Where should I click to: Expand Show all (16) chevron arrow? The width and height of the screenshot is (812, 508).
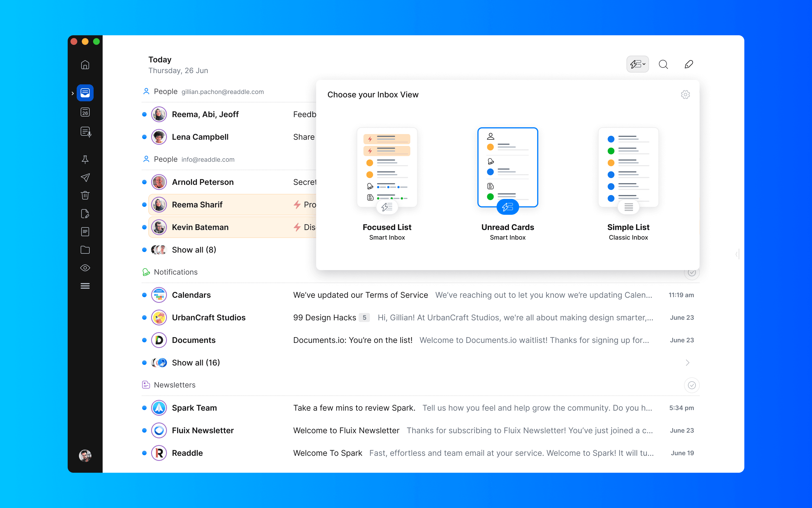click(687, 363)
